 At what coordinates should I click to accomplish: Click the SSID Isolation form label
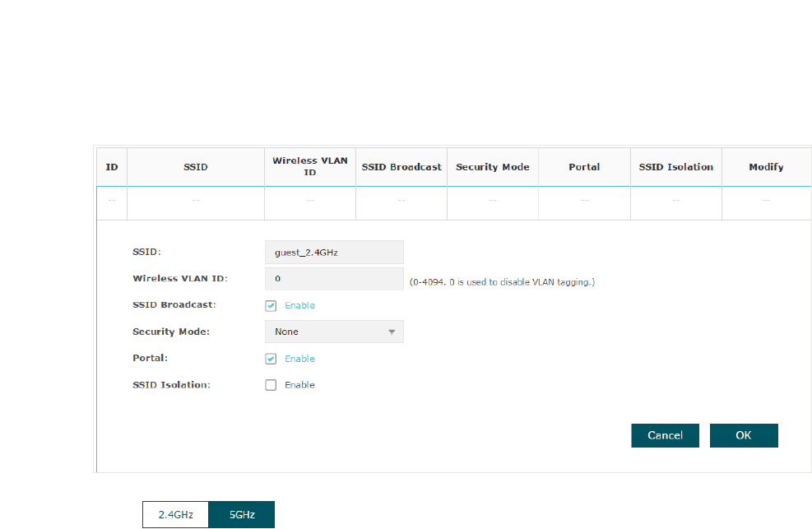pos(171,385)
